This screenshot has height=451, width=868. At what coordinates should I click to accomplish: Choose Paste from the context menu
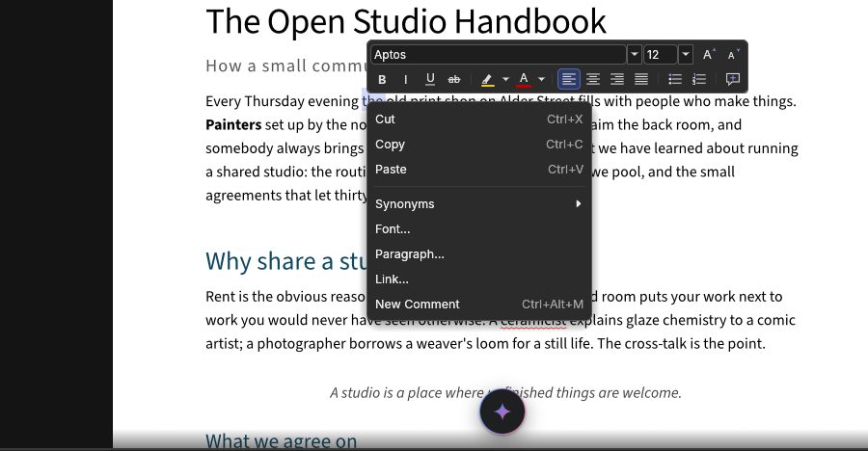(478, 170)
